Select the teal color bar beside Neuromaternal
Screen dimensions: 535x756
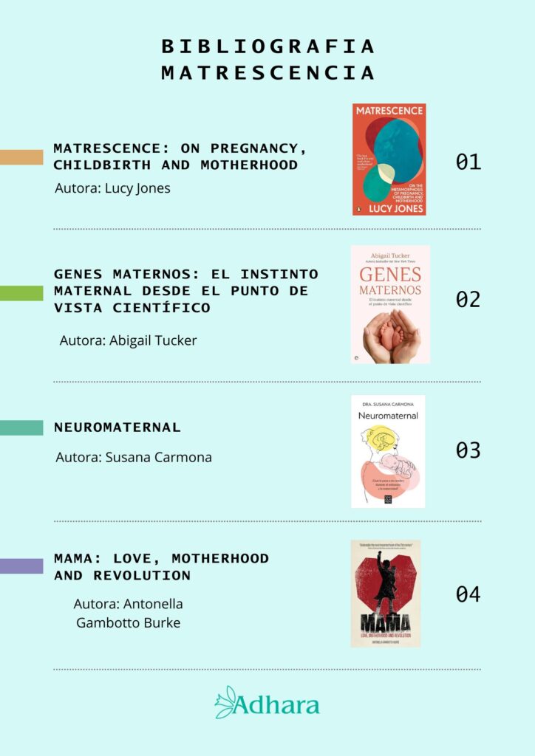pos(21,427)
